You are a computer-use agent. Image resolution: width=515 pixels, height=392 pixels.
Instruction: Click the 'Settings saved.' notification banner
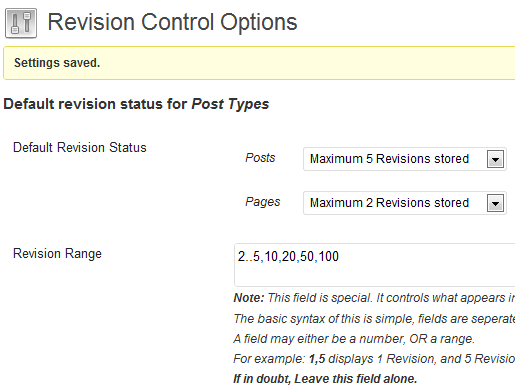pyautogui.click(x=259, y=63)
